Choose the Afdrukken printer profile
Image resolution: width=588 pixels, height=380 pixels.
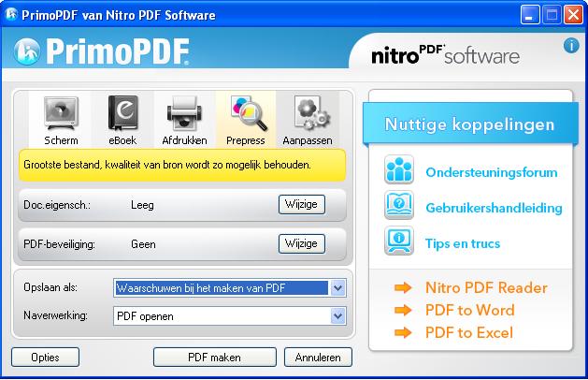(184, 115)
